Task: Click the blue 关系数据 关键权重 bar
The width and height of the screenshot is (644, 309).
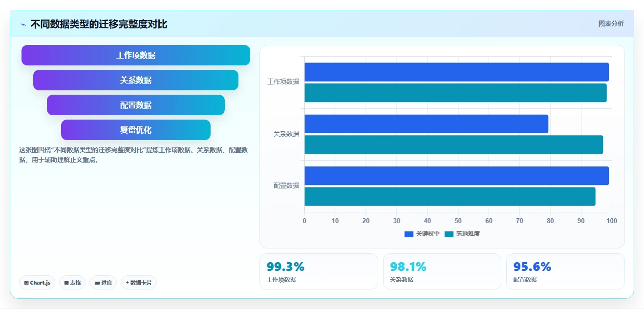Action: tap(427, 124)
